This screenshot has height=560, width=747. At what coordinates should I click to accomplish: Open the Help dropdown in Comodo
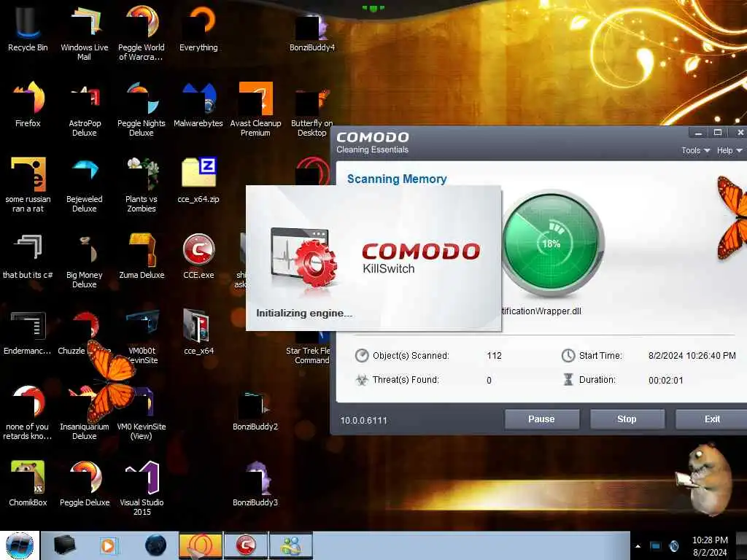(x=729, y=150)
